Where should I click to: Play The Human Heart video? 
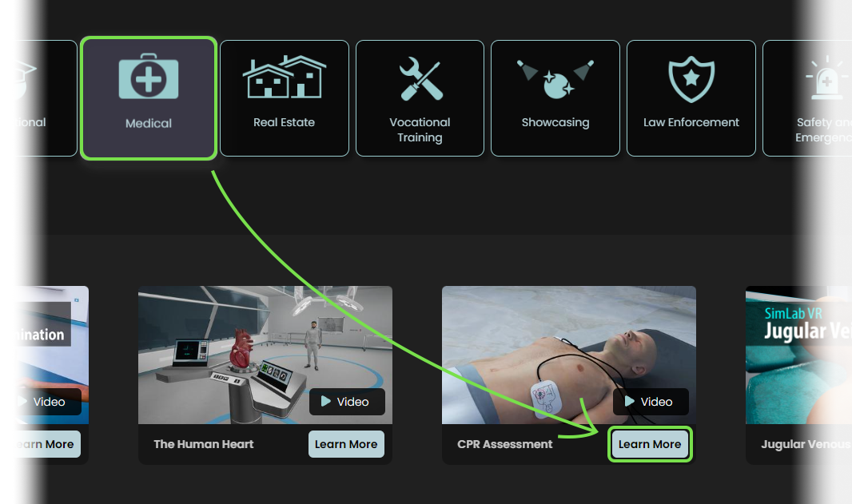(347, 402)
